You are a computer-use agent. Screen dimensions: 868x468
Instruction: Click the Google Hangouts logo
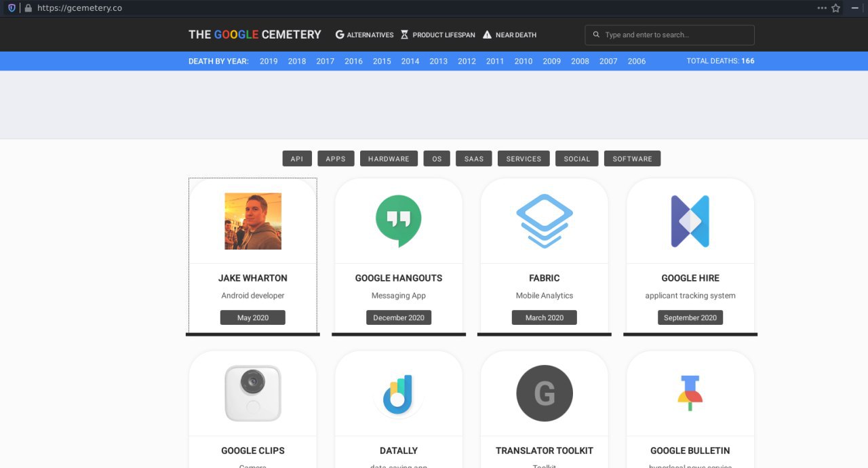pyautogui.click(x=399, y=221)
